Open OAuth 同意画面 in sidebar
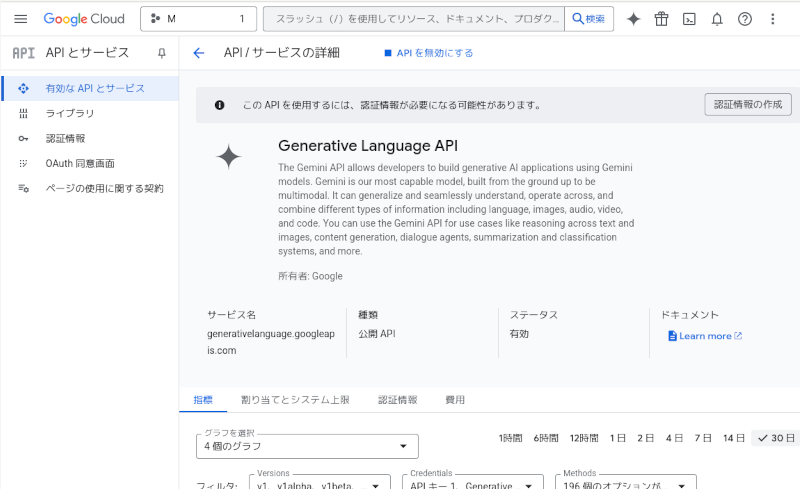The width and height of the screenshot is (800, 489). tap(90, 163)
